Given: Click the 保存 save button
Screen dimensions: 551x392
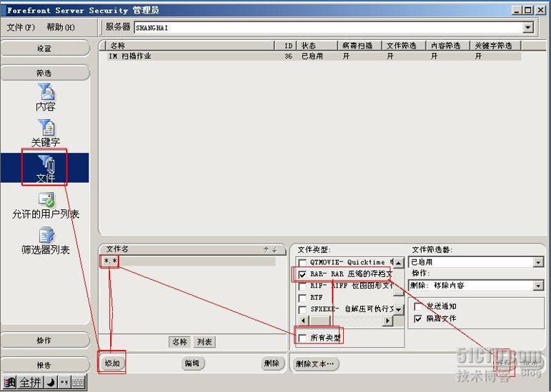Looking at the screenshot, I should pyautogui.click(x=504, y=363).
